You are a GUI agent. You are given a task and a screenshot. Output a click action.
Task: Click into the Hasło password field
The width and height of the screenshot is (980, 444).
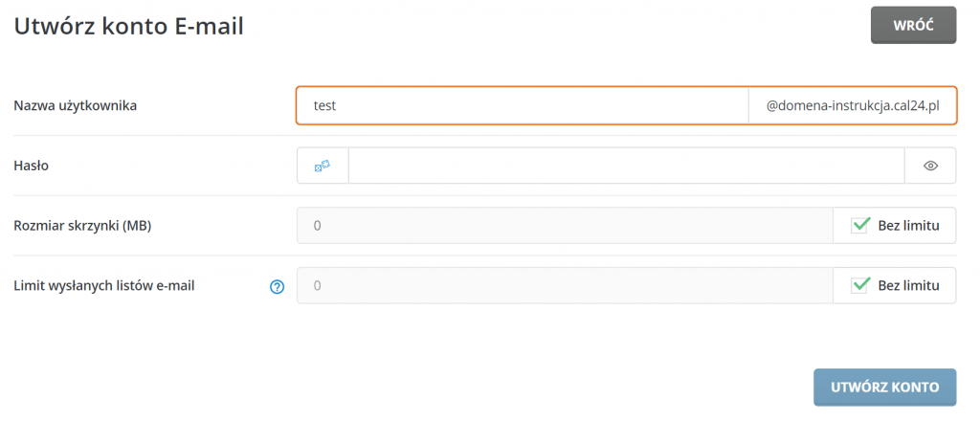click(626, 166)
